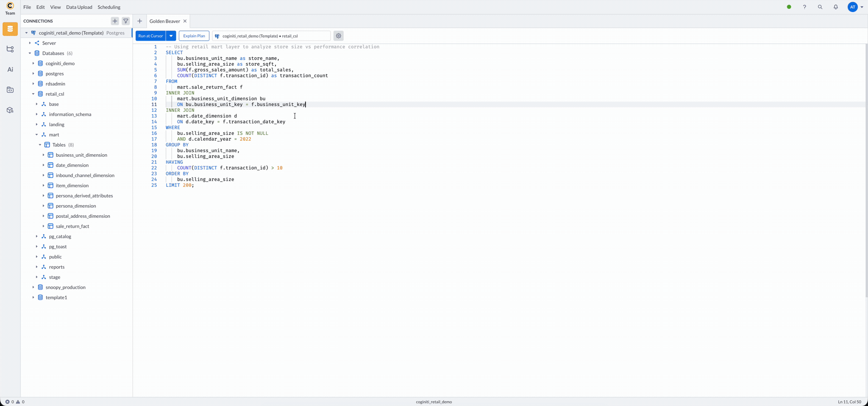Check the green connection status indicator
868x406 pixels.
[x=789, y=7]
